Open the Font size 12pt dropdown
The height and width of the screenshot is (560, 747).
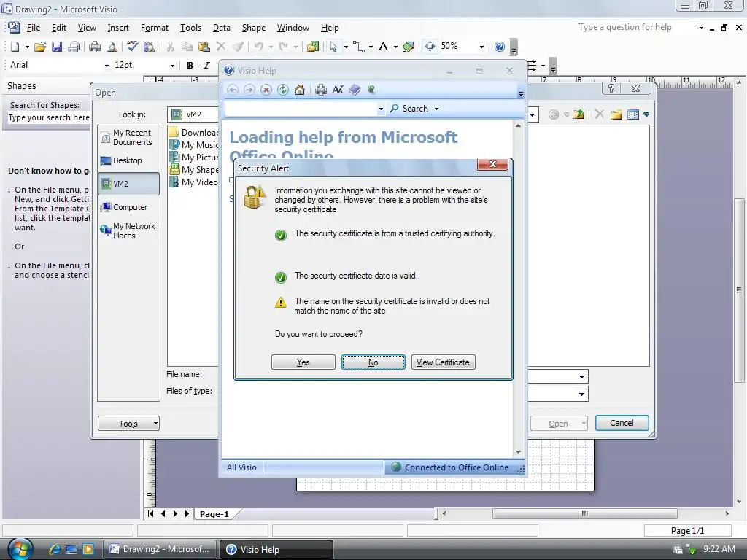pyautogui.click(x=172, y=66)
